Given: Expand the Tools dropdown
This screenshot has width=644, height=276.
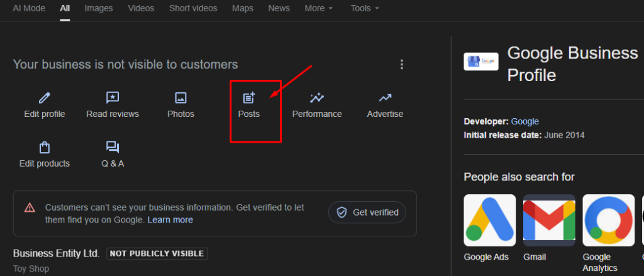Looking at the screenshot, I should (x=365, y=8).
